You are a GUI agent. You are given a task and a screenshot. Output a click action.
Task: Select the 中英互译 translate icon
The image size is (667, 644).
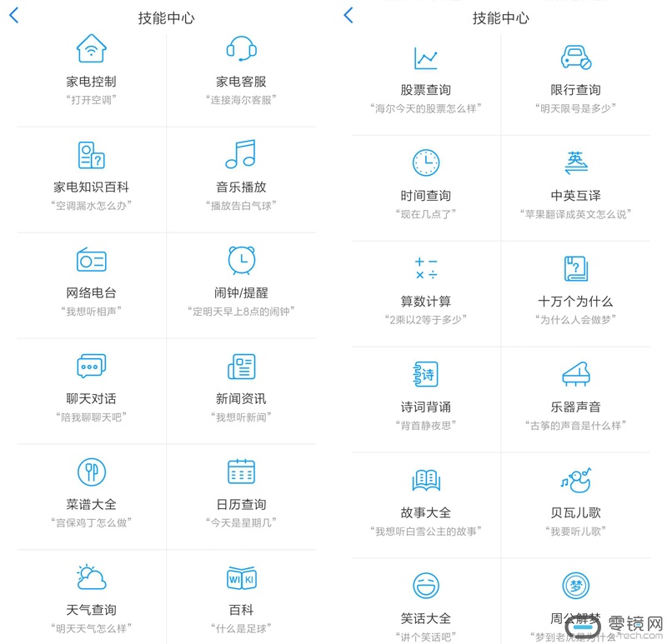click(575, 162)
